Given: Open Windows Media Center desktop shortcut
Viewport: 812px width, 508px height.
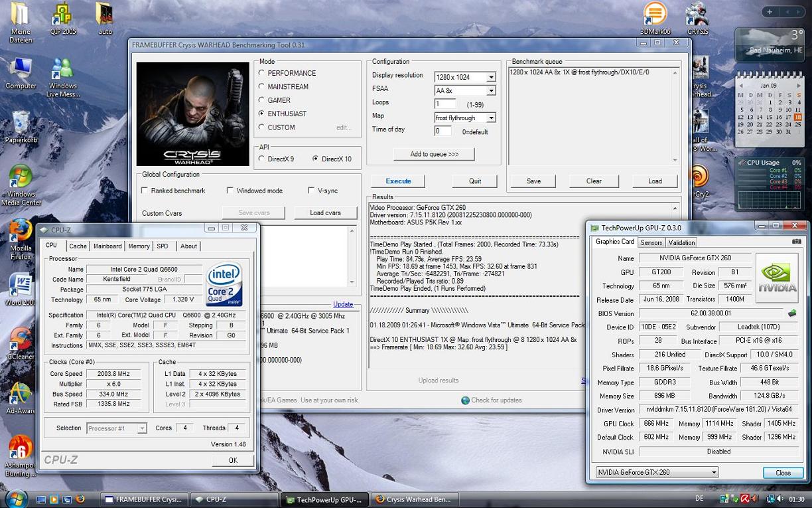Looking at the screenshot, I should pos(21,185).
